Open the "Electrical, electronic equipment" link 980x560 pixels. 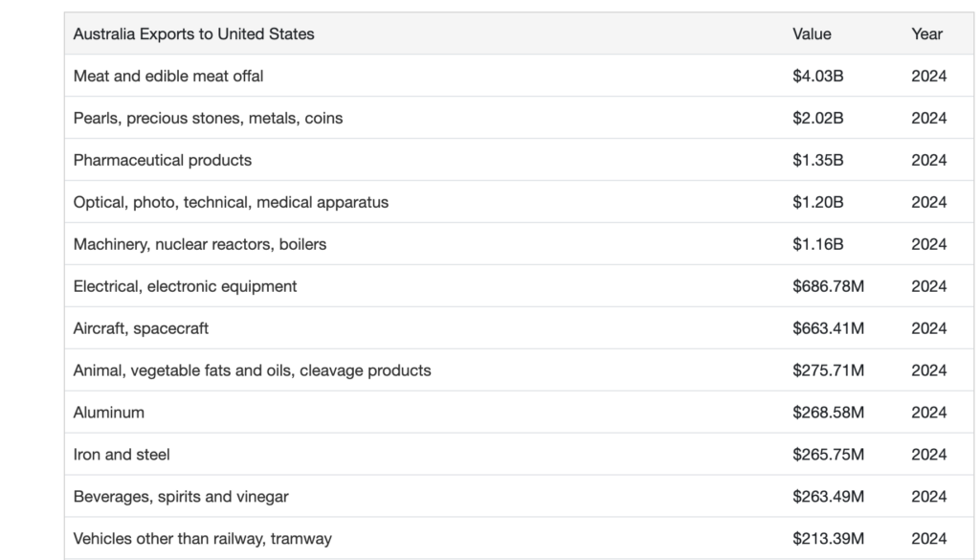(185, 286)
